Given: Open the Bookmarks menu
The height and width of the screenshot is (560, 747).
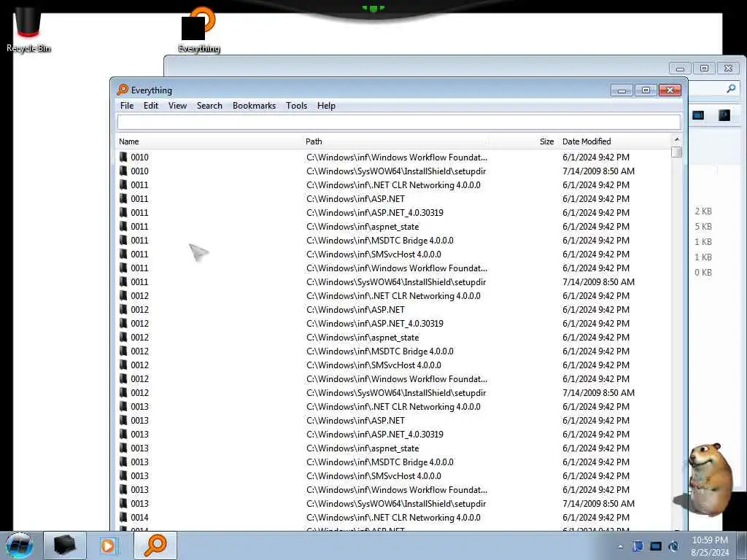Looking at the screenshot, I should point(254,106).
